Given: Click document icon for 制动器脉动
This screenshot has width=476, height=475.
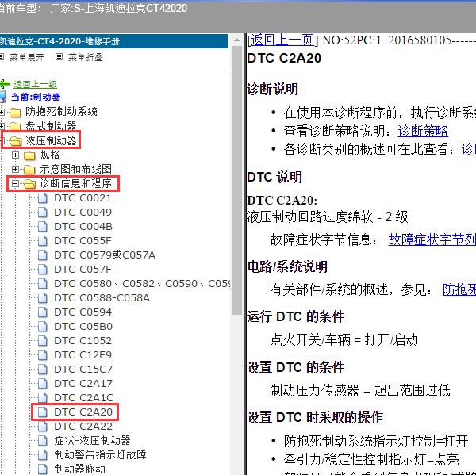Looking at the screenshot, I should pos(43,469).
